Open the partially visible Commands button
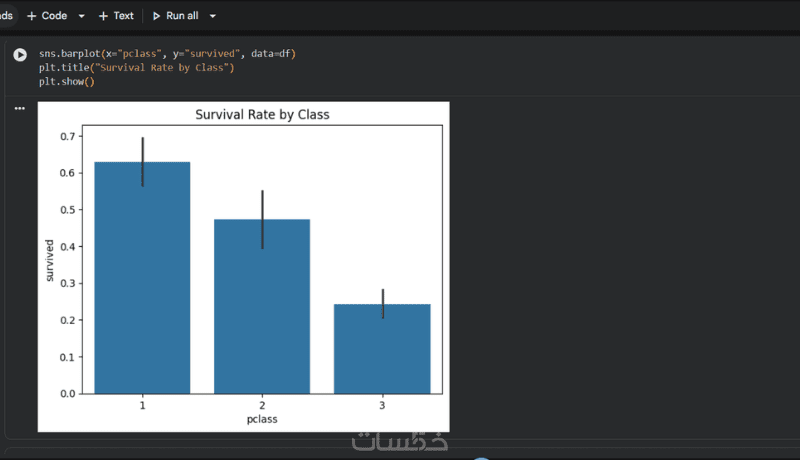The image size is (800, 460). click(x=6, y=16)
